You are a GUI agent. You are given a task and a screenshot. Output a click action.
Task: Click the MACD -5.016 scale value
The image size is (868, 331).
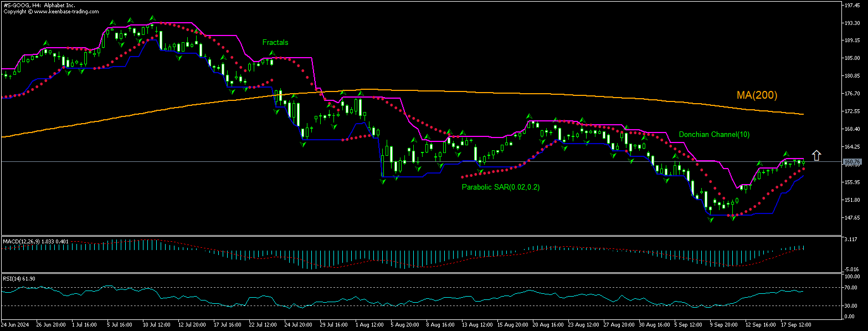(850, 269)
